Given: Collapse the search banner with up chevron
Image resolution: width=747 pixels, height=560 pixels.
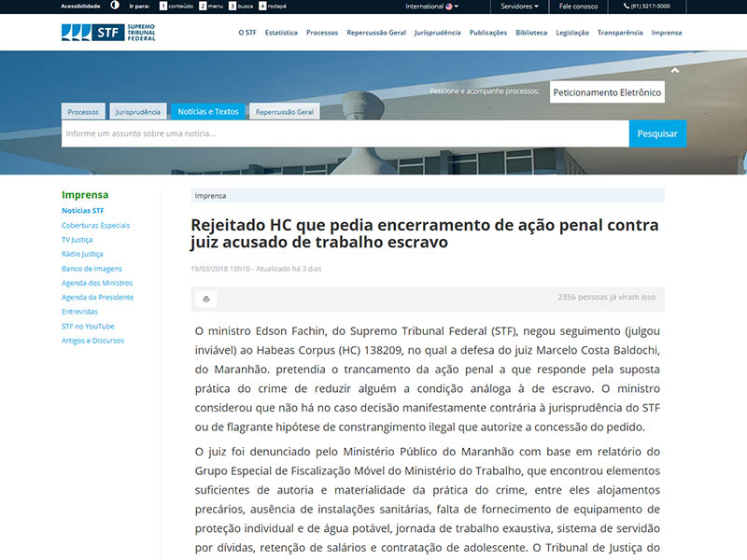Looking at the screenshot, I should (674, 71).
